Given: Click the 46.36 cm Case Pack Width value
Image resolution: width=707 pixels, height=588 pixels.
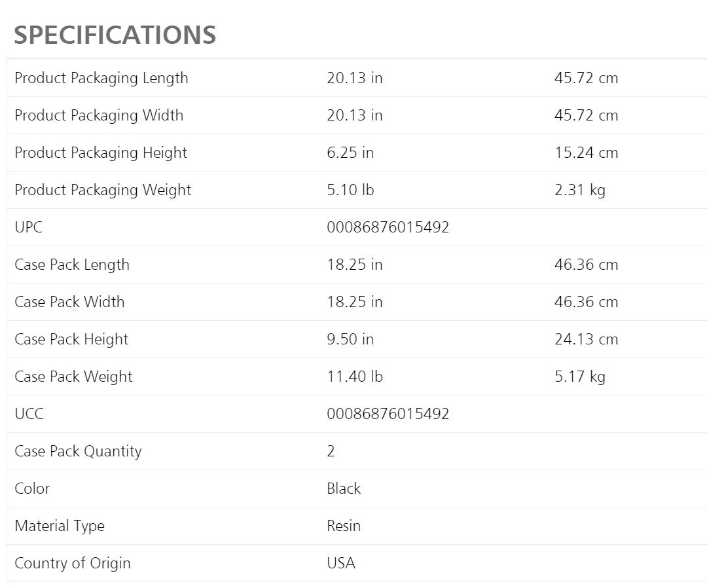Looking at the screenshot, I should coord(586,302).
